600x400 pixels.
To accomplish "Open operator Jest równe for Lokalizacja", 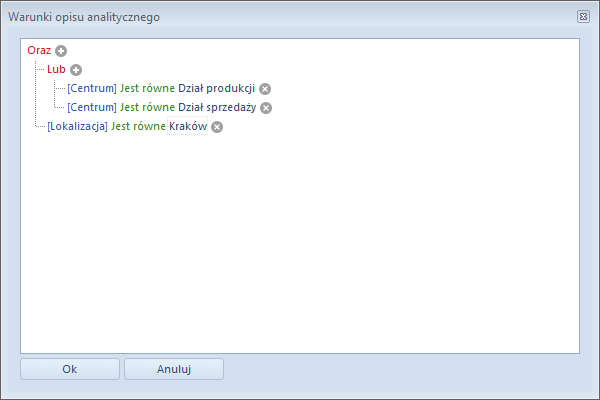I will coord(138,126).
